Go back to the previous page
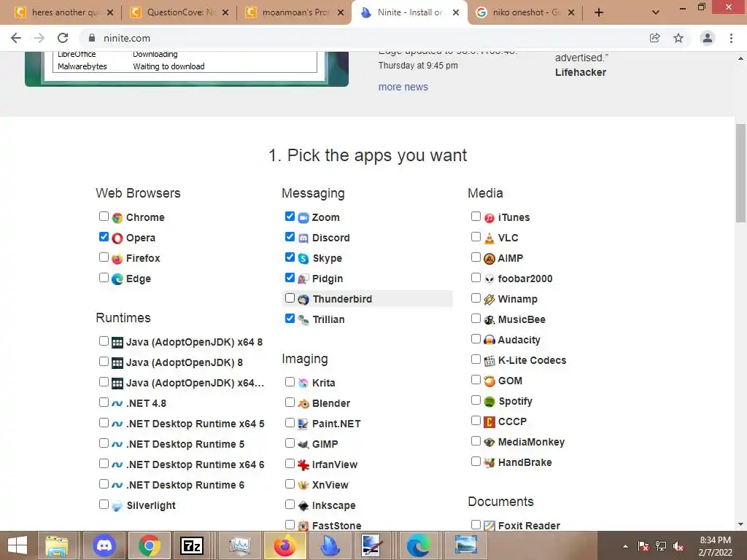The image size is (747, 560). tap(16, 38)
